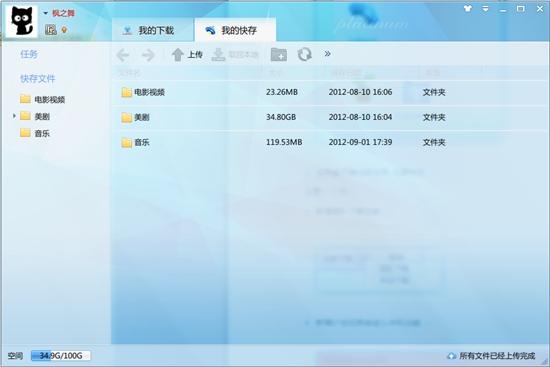Open the title bar menu dropdown icon
The width and height of the screenshot is (550, 367).
pyautogui.click(x=485, y=9)
